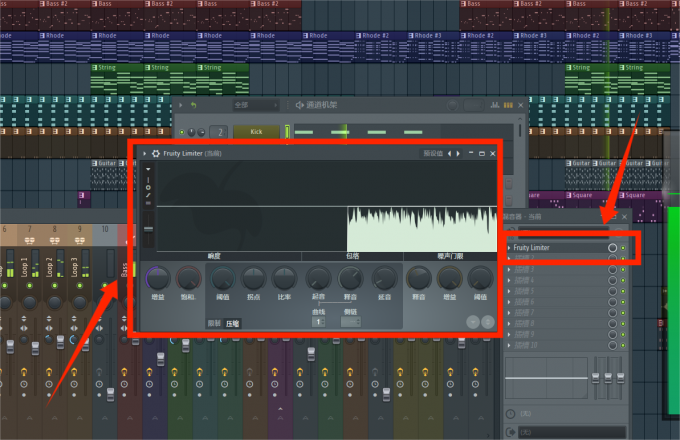Toggle Loop 1 mixer track mute LED
The width and height of the screenshot is (680, 440).
pyautogui.click(x=29, y=286)
